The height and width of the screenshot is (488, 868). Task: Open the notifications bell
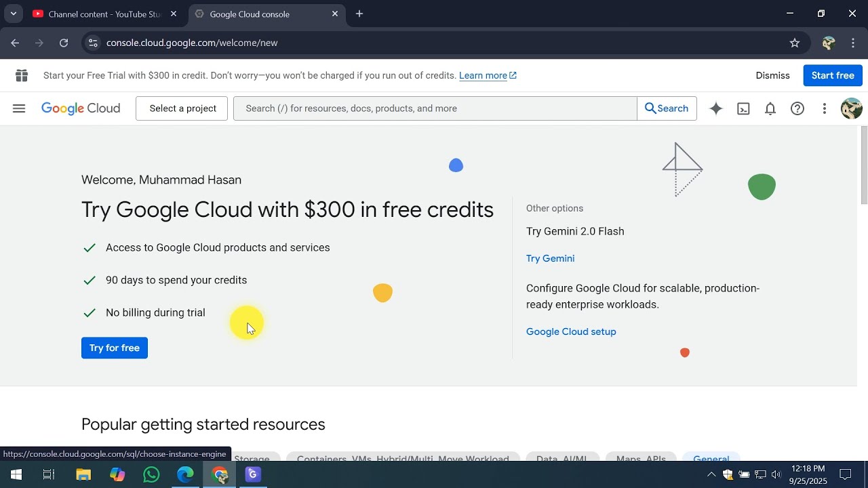point(770,108)
